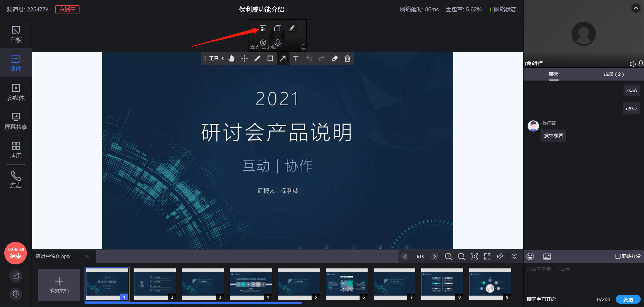Click the thumbnail strip horizontal scrollbar

click(x=193, y=303)
